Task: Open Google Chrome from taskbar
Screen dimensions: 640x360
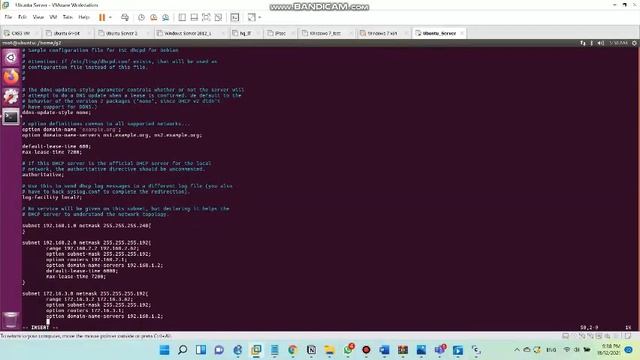Action: [x=293, y=350]
